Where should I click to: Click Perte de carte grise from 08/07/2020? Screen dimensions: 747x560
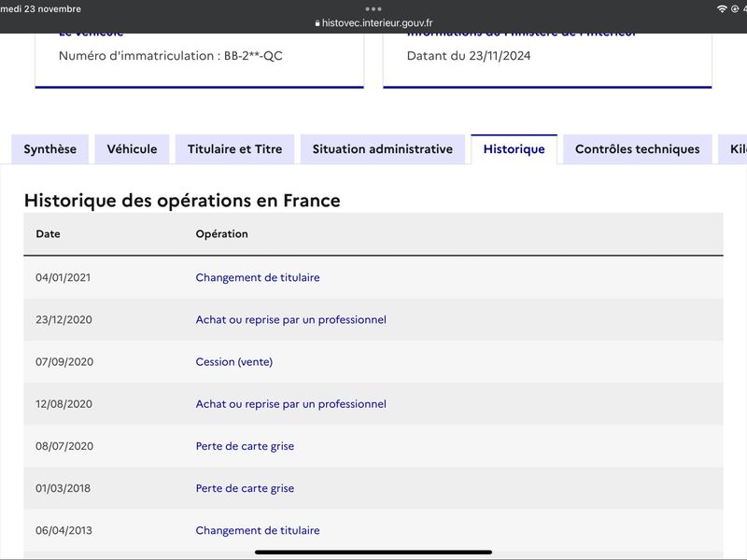click(x=245, y=446)
